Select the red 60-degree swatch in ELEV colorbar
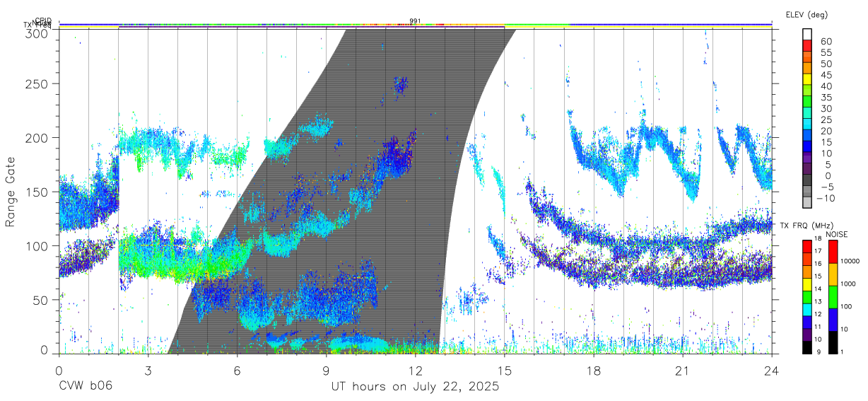Viewport: 868px width, 401px height. click(x=807, y=46)
